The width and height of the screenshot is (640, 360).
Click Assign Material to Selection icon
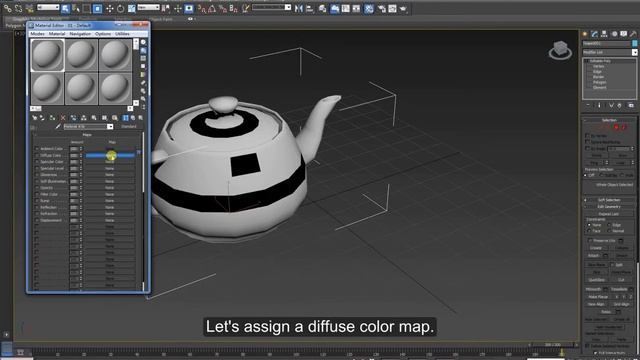coord(52,118)
